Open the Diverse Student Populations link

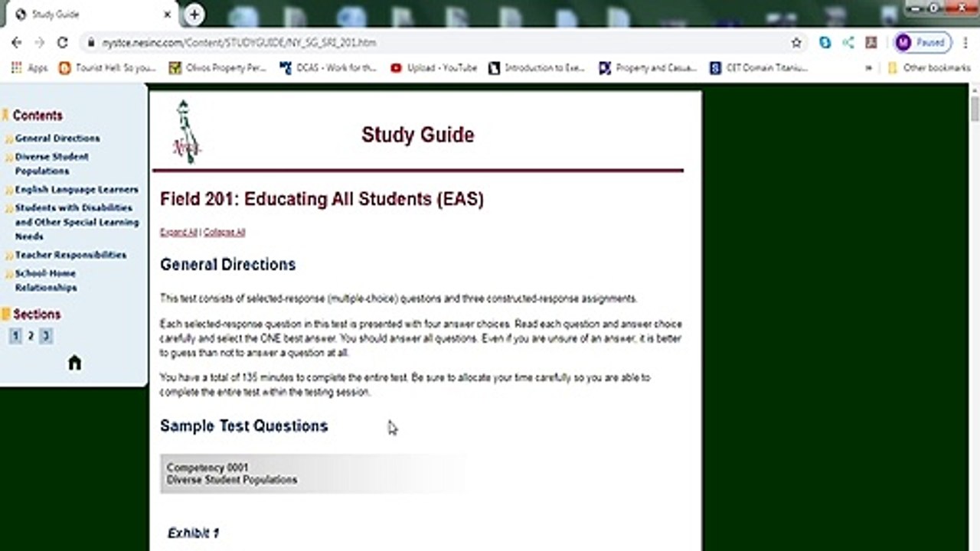[52, 164]
